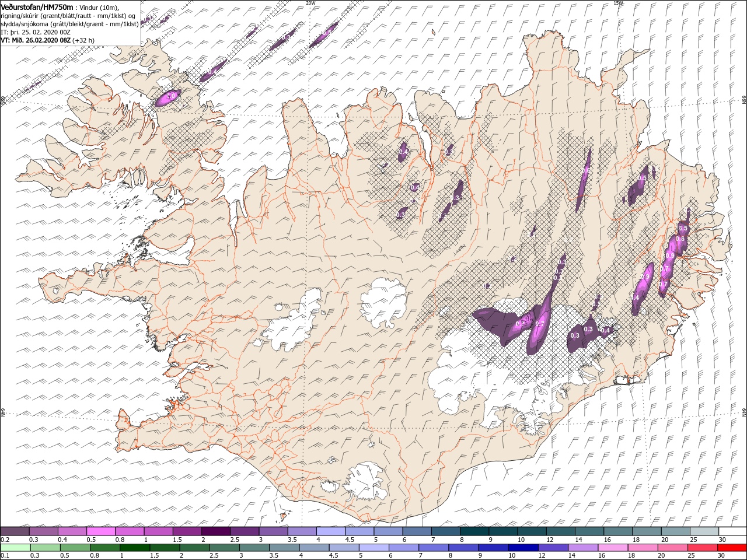747x560 pixels.
Task: Click the '0.1' label under the bottom legend row
Action: (5, 556)
